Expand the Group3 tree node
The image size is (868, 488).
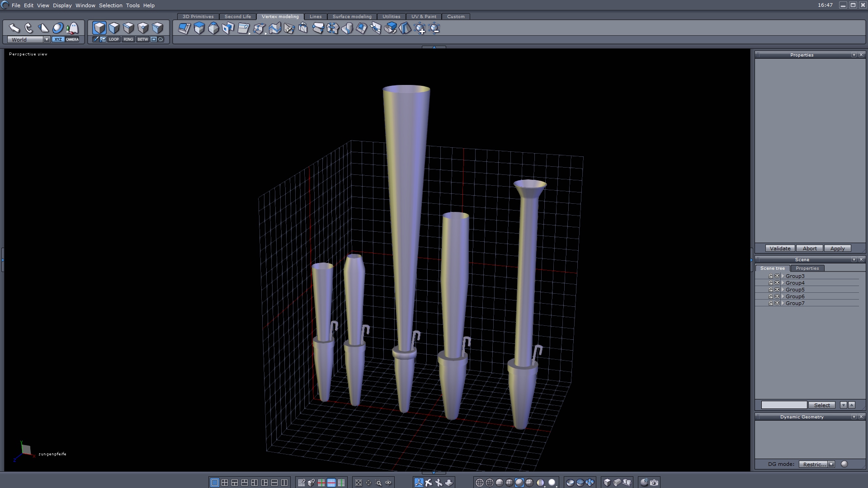[783, 276]
